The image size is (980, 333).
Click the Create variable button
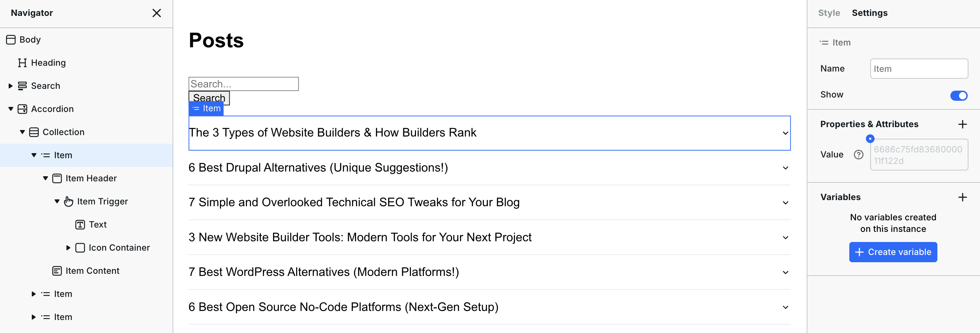point(893,252)
